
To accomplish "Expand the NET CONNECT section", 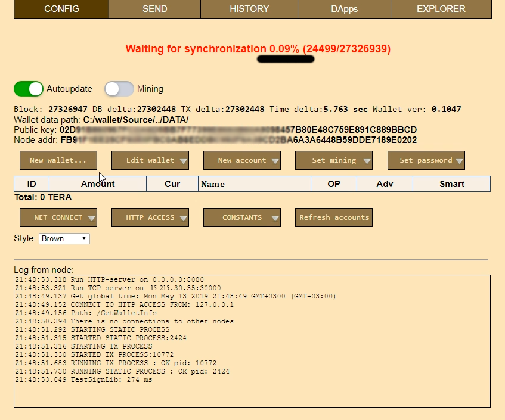I will click(58, 217).
